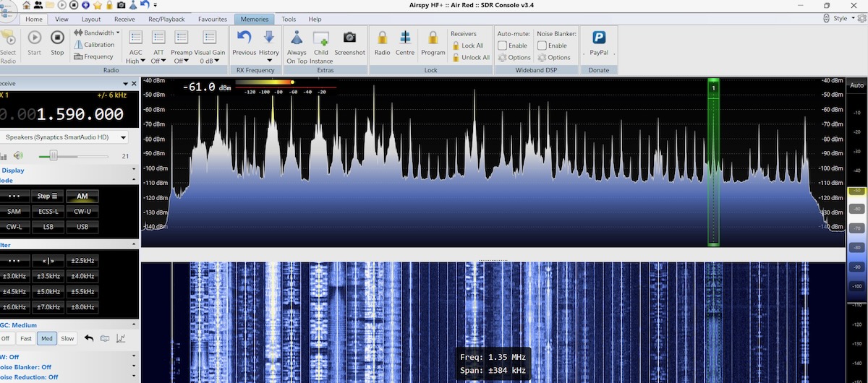
Task: Enable the Auto-mute checkbox
Action: click(503, 46)
